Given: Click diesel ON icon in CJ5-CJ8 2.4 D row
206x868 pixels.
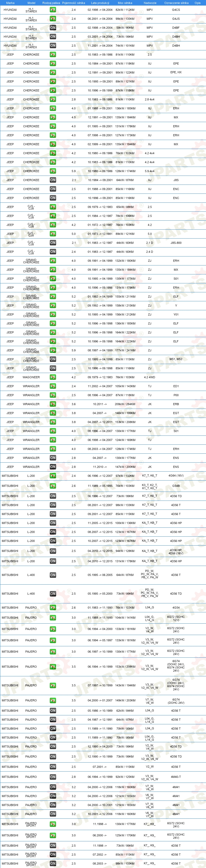Looking at the screenshot, I should point(53,252).
